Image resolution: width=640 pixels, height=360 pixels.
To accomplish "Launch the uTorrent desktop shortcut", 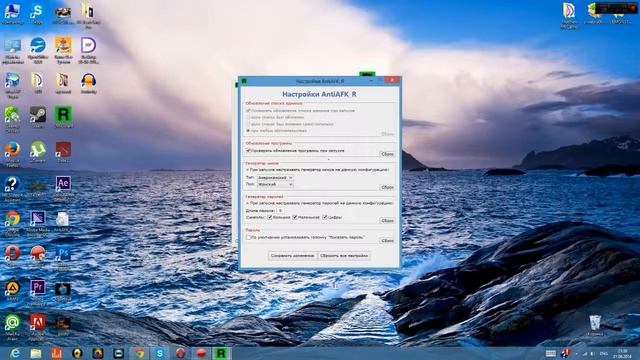I will tap(38, 152).
